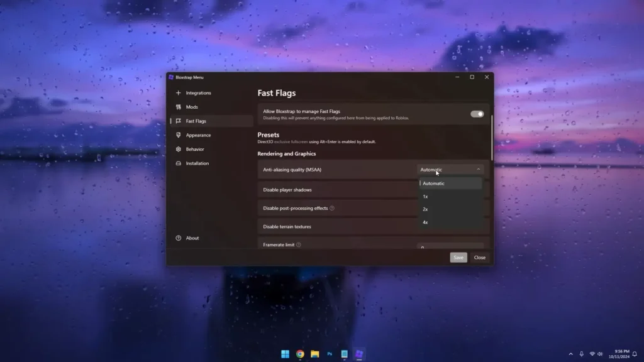Open the Wi-Fi network tray icon
The width and height of the screenshot is (644, 362).
click(x=592, y=354)
